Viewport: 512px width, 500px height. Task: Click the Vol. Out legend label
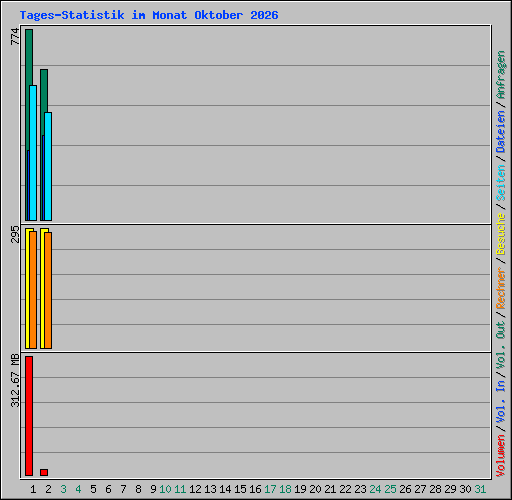pos(501,345)
